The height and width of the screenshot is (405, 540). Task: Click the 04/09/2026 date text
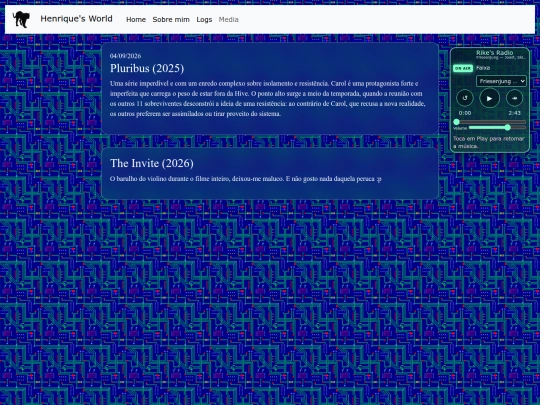(x=125, y=56)
